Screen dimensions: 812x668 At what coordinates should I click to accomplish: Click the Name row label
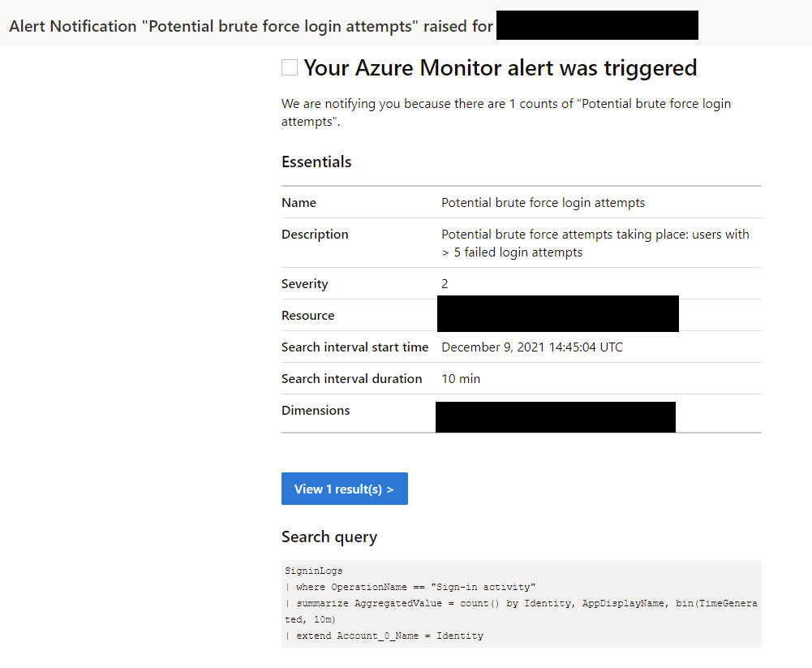point(299,203)
